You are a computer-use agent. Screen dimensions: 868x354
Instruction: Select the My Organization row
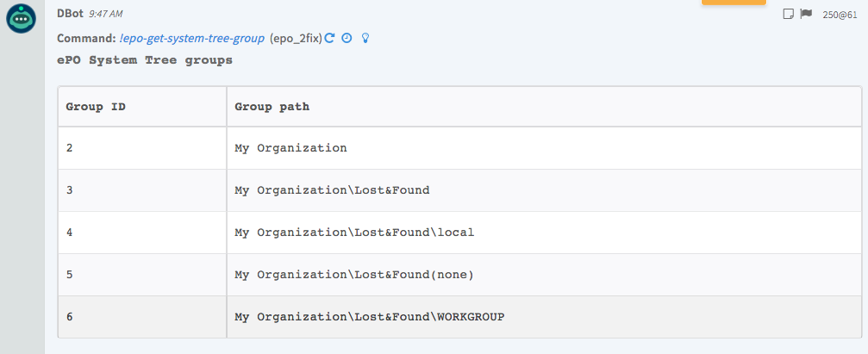tap(290, 148)
